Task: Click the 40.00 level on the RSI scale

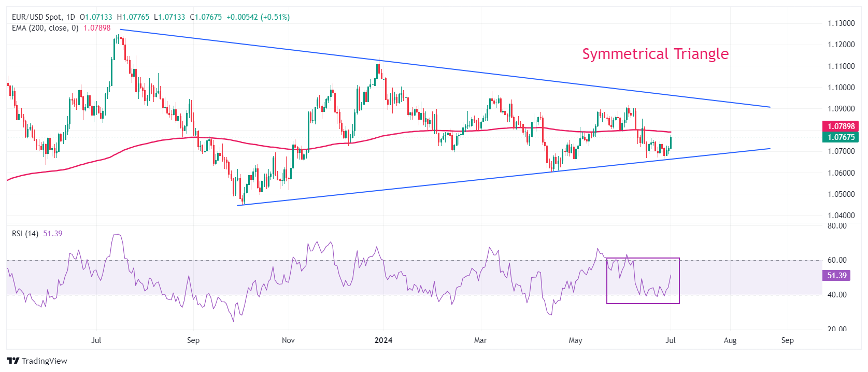Action: [x=837, y=295]
